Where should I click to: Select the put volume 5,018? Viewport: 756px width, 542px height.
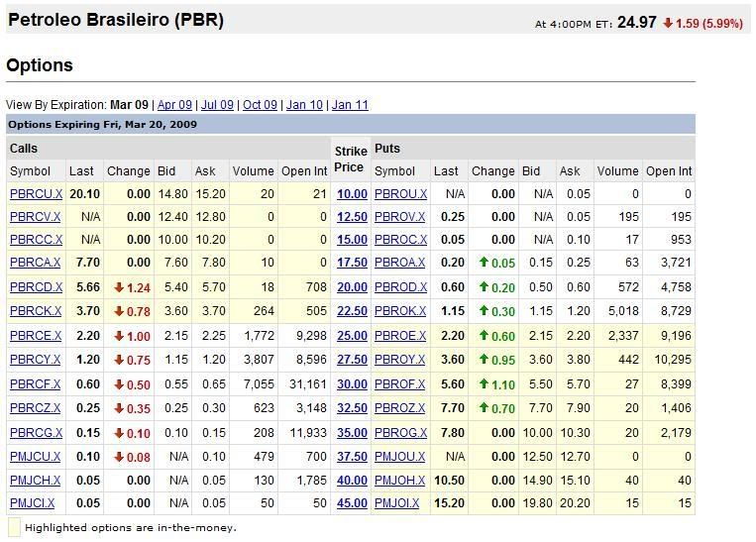(623, 311)
